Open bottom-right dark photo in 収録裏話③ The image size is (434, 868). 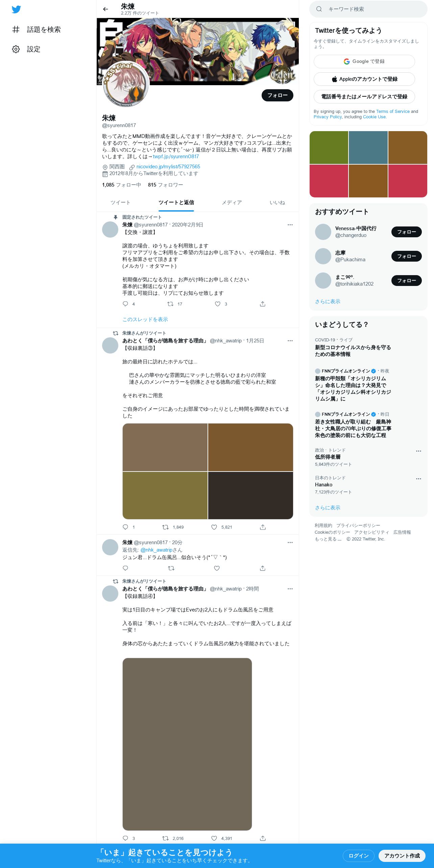tap(250, 495)
